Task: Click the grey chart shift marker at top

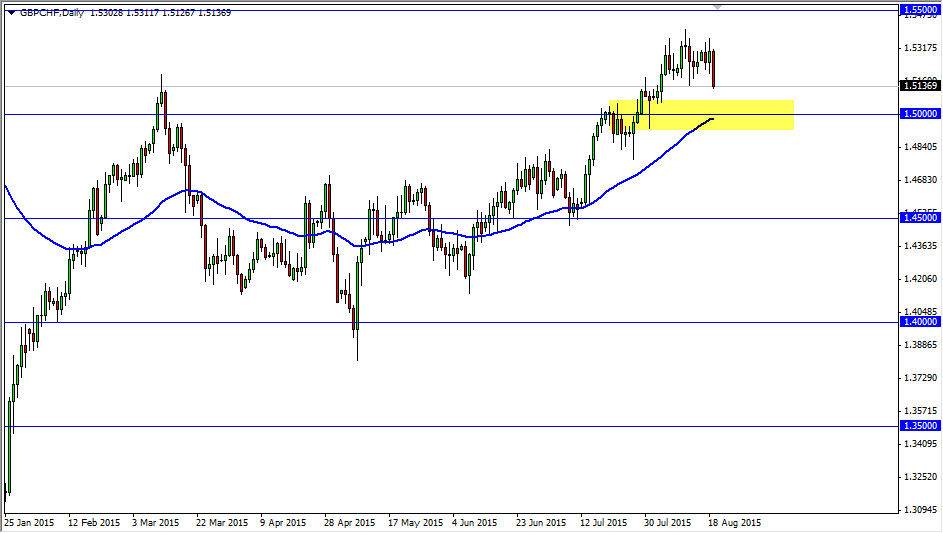Action: pos(717,6)
